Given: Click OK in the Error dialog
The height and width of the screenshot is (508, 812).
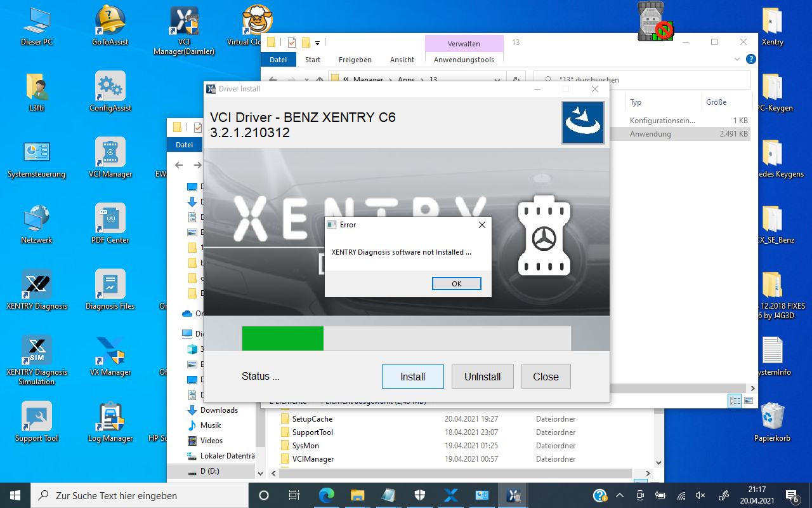Looking at the screenshot, I should [456, 284].
